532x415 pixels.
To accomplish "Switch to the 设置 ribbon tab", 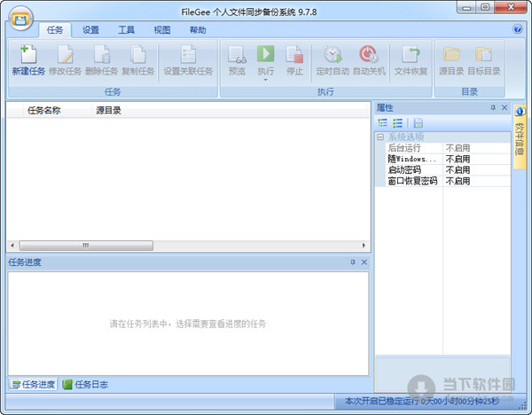I will 90,30.
